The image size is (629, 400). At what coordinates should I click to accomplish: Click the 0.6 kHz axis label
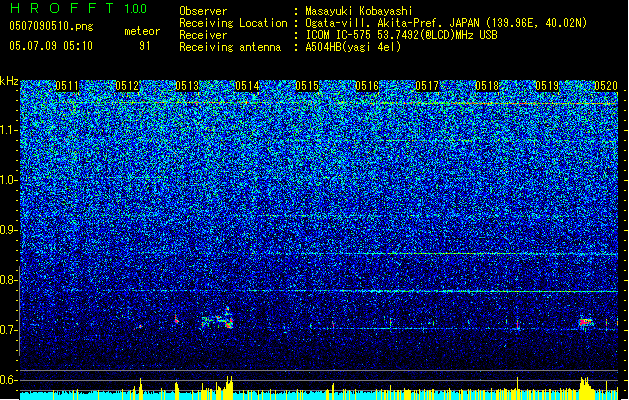(8, 380)
